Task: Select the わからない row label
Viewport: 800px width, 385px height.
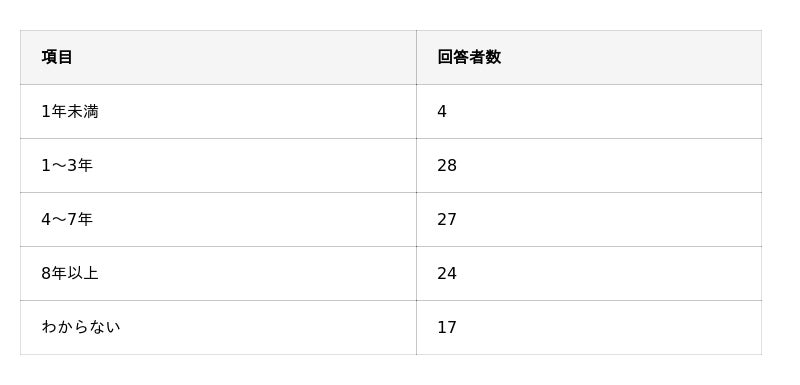Action: pyautogui.click(x=81, y=327)
